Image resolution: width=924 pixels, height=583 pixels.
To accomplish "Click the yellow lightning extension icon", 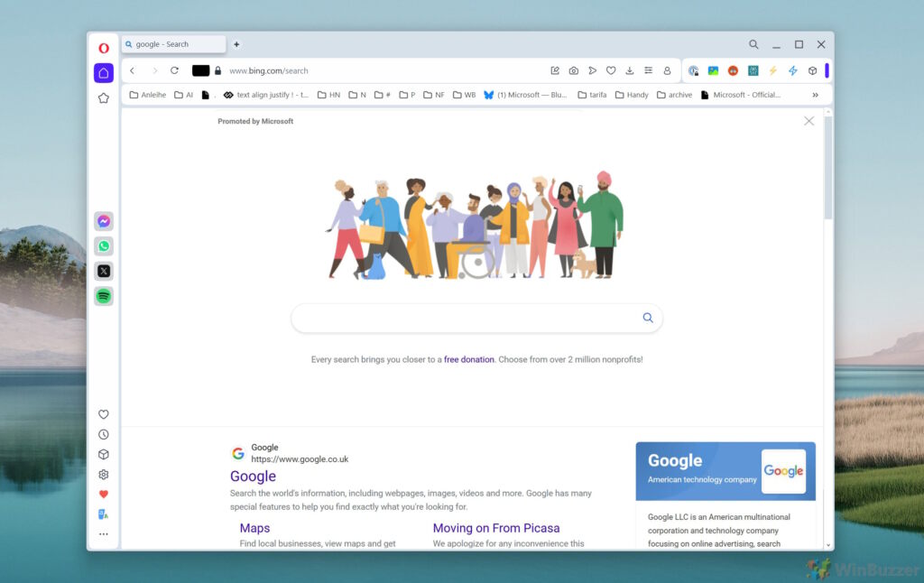I will 773,70.
